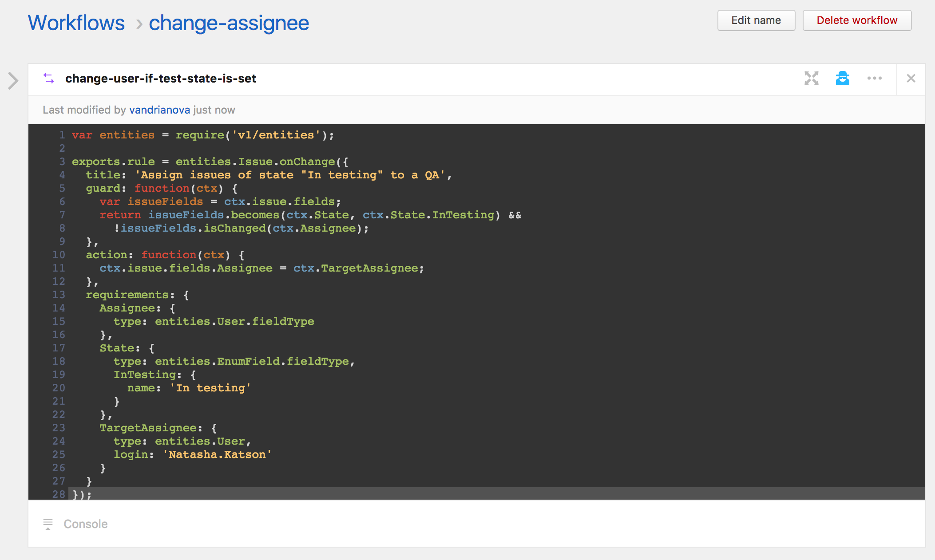Click the Console list icon
The height and width of the screenshot is (560, 935).
(x=48, y=524)
